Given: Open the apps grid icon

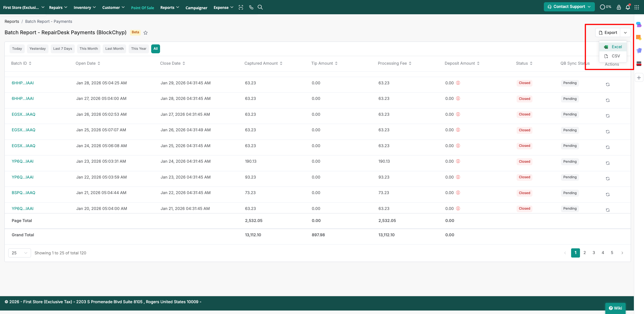Looking at the screenshot, I should point(637,7).
